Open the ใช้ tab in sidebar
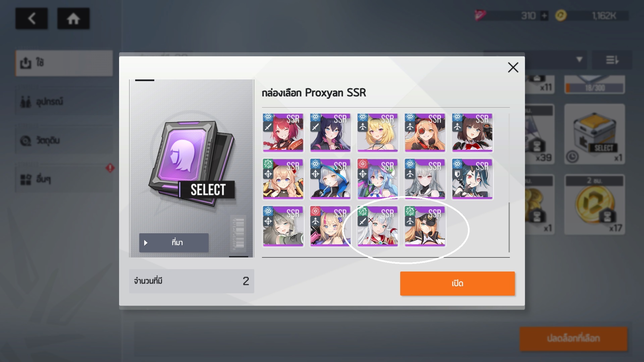The width and height of the screenshot is (644, 362). point(64,63)
